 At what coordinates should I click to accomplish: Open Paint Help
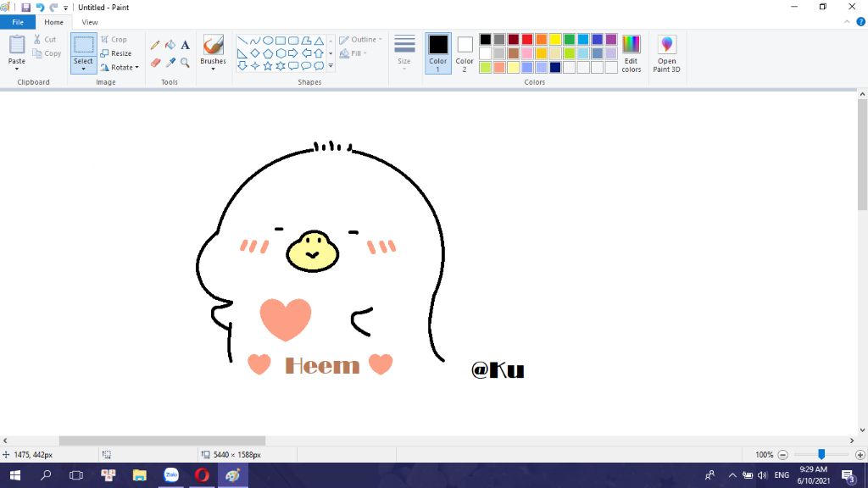861,21
